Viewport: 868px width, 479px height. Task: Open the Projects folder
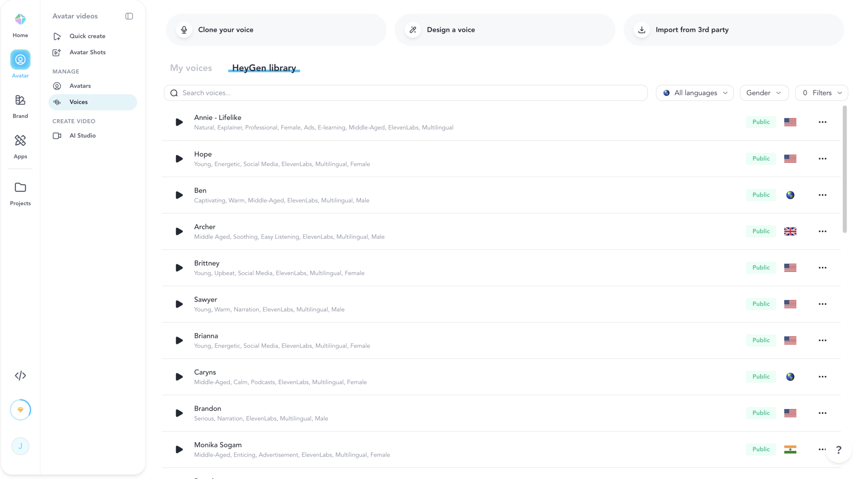(20, 194)
